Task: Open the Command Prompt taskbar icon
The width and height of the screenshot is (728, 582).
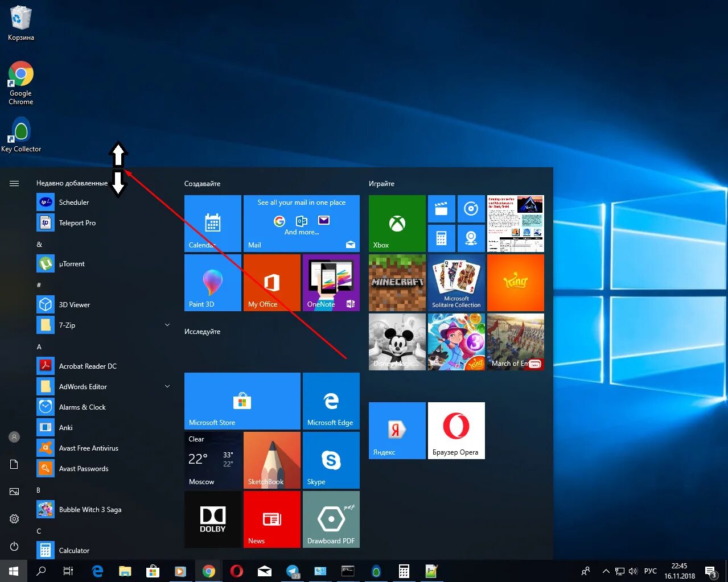Action: (348, 571)
